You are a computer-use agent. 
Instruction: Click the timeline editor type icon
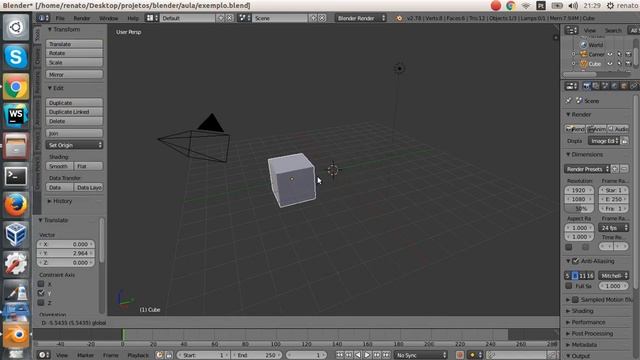(44, 355)
